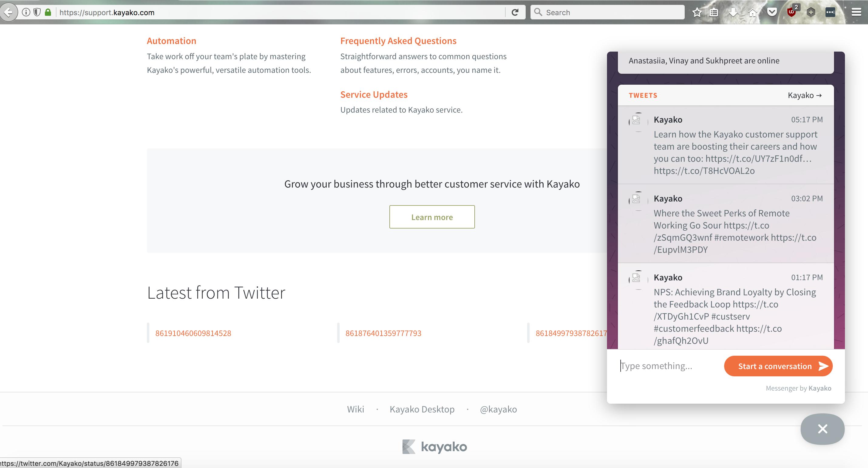Click the site identity padlock icon
The height and width of the screenshot is (468, 868).
(x=48, y=12)
